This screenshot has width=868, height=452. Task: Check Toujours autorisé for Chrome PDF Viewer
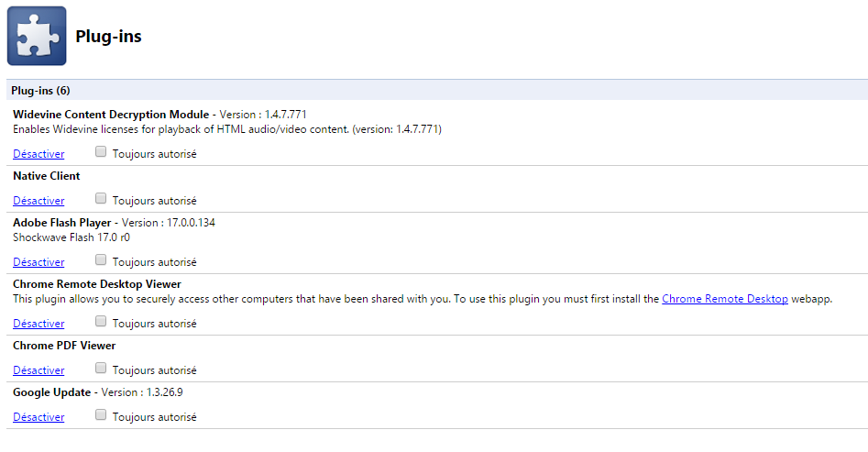coord(101,368)
